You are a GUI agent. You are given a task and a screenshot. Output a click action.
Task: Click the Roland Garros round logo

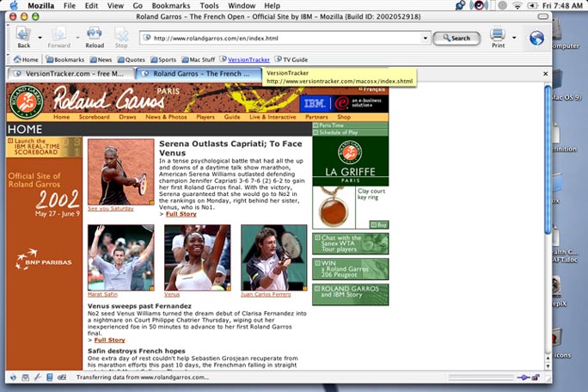point(27,101)
